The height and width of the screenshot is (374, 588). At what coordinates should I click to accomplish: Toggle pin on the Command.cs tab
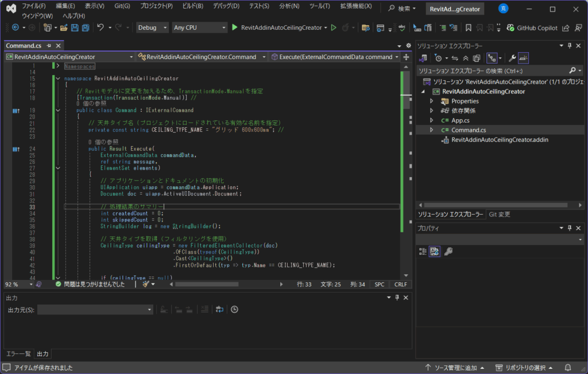[x=49, y=45]
